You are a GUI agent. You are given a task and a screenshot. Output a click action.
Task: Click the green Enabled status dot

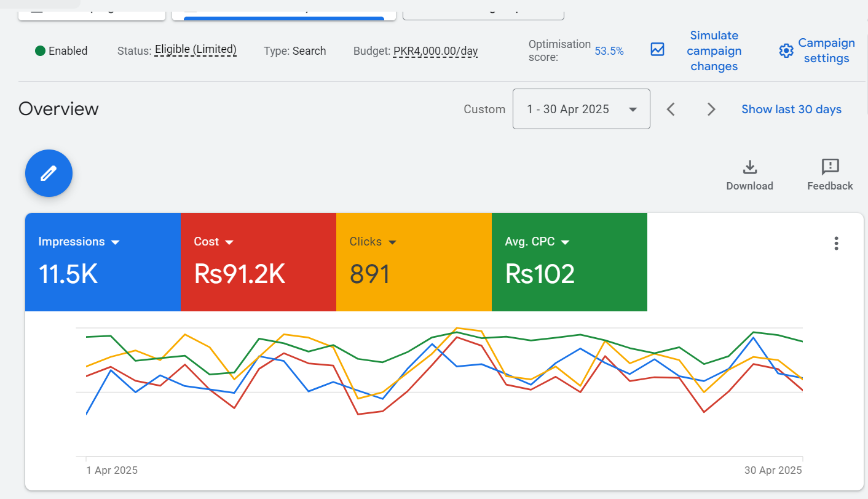[x=41, y=51]
